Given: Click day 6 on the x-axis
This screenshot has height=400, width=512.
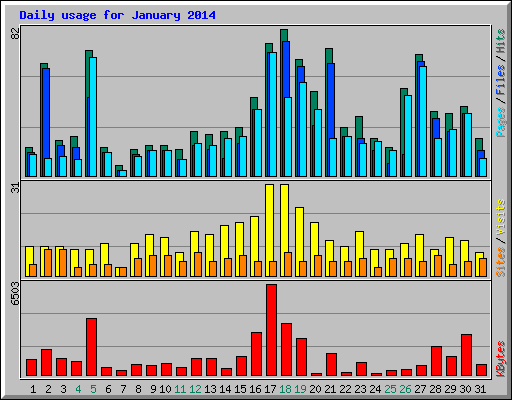Looking at the screenshot, I should [x=108, y=389].
